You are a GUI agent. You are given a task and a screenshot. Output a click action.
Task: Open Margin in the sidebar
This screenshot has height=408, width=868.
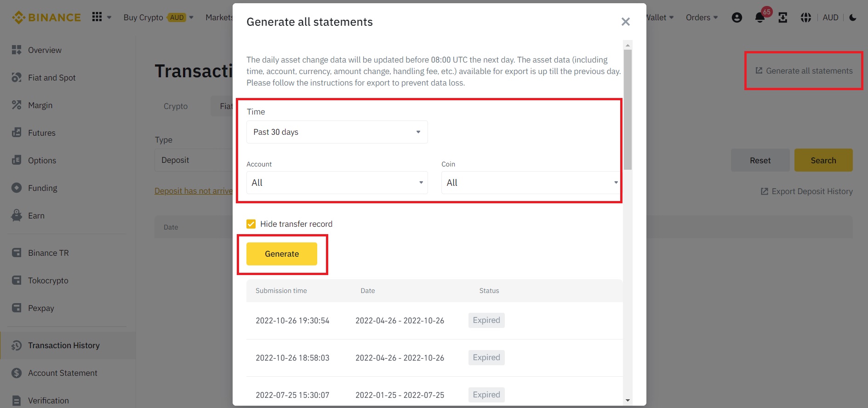(40, 105)
